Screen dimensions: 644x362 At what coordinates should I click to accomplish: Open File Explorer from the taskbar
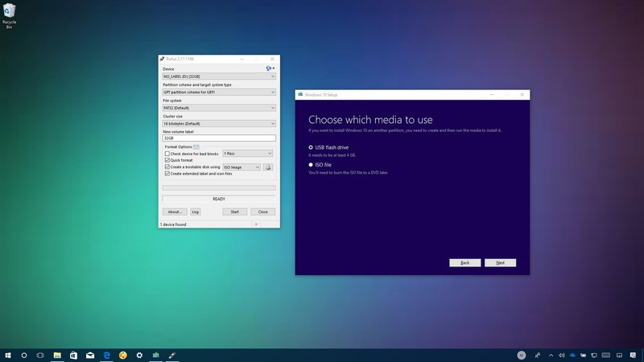57,355
